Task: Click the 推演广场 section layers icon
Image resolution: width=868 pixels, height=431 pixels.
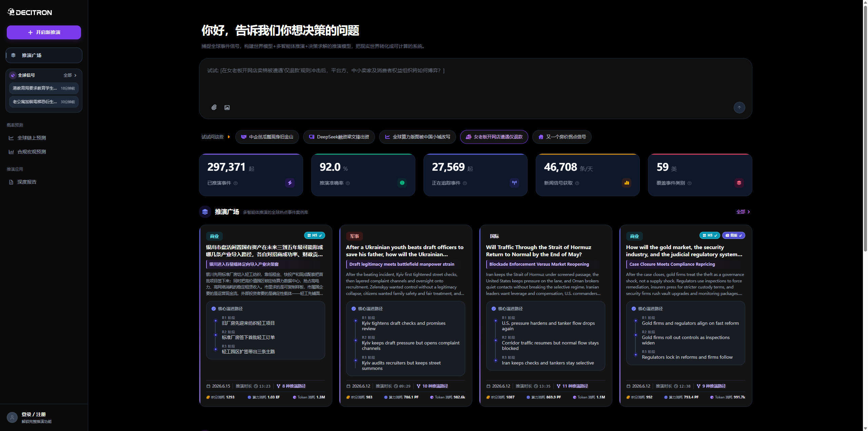Action: click(x=205, y=212)
